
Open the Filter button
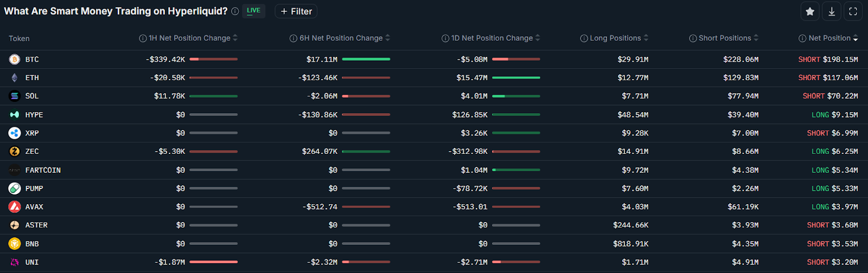click(x=296, y=11)
